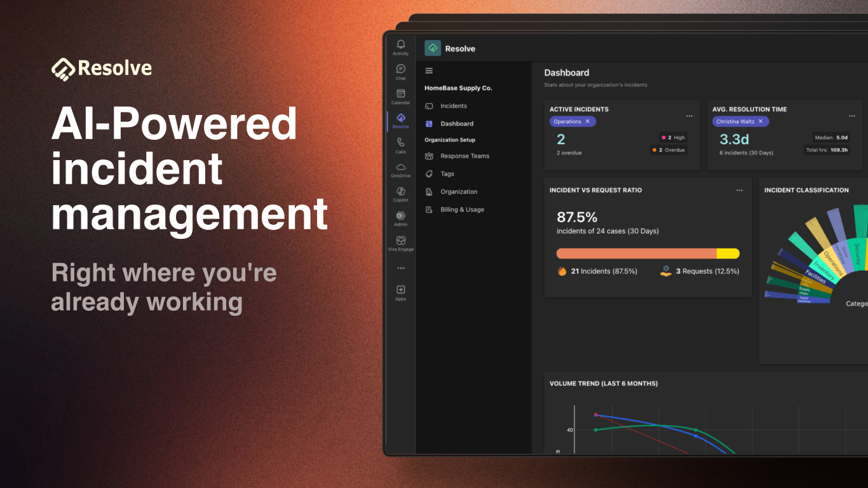Screen dimensions: 868x488
Task: Click the 3.3d average resolution value
Action: [734, 139]
